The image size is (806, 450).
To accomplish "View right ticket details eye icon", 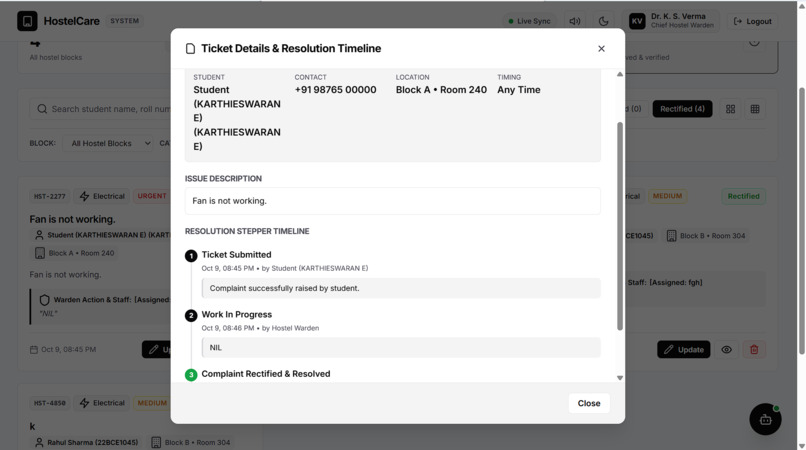I will pos(726,349).
